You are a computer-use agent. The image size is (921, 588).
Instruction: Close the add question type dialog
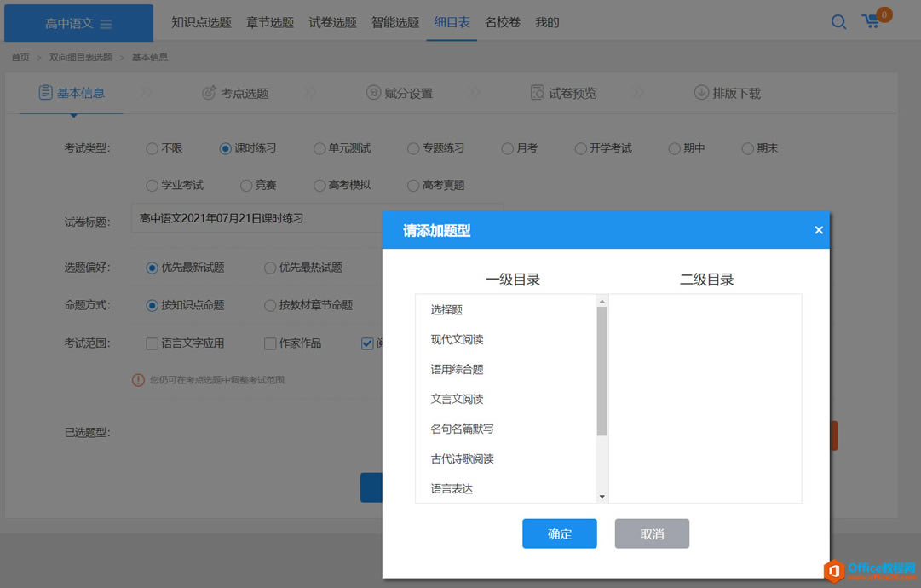point(819,230)
